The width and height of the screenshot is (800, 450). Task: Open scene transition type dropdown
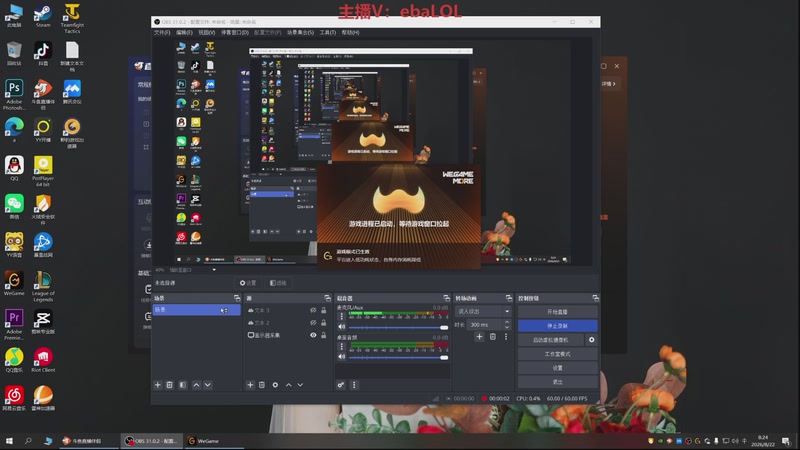pos(483,311)
